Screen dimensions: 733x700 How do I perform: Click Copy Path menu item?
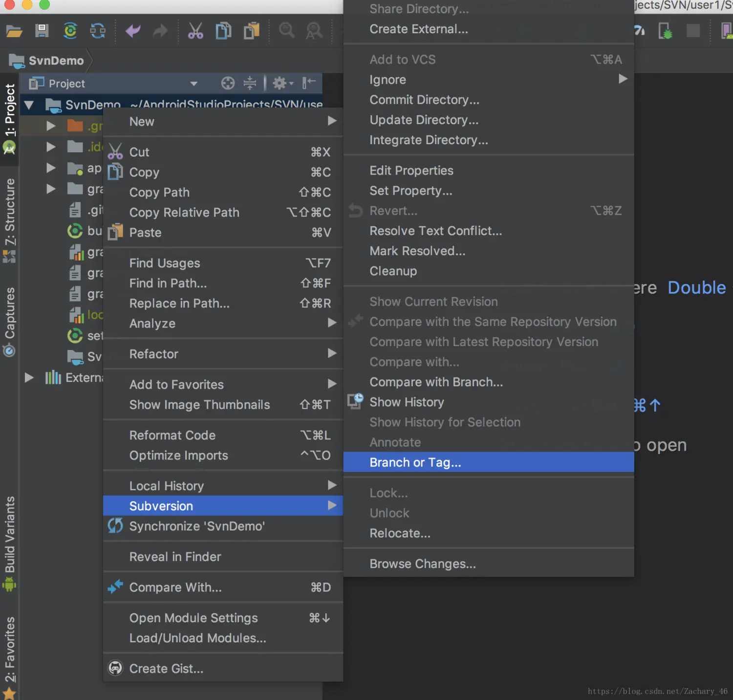pyautogui.click(x=223, y=192)
